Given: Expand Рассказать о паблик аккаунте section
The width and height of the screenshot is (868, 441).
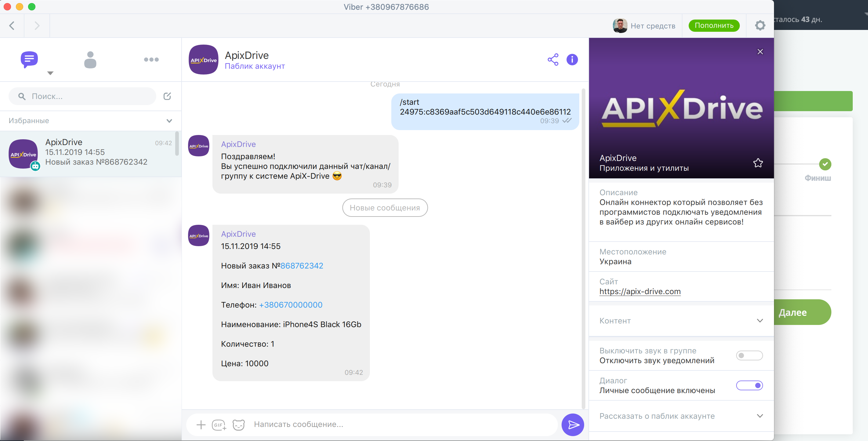Looking at the screenshot, I should coord(760,416).
